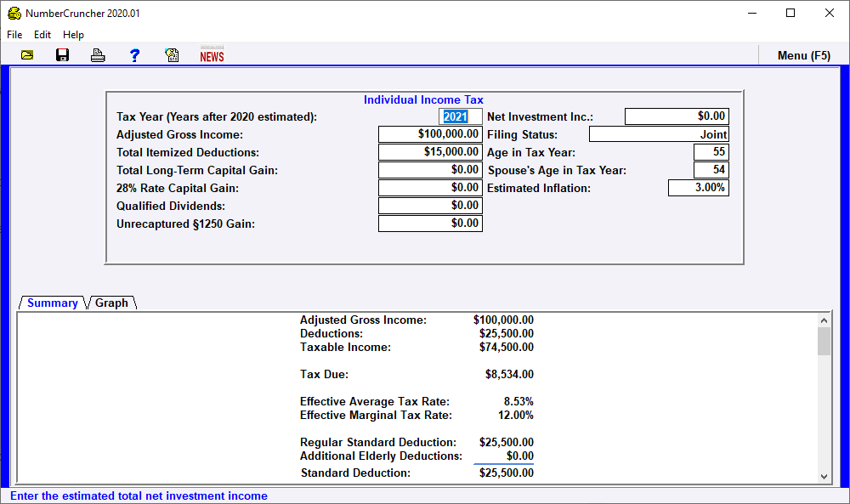
Task: Open the Filing Status field showing Joint
Action: (660, 134)
